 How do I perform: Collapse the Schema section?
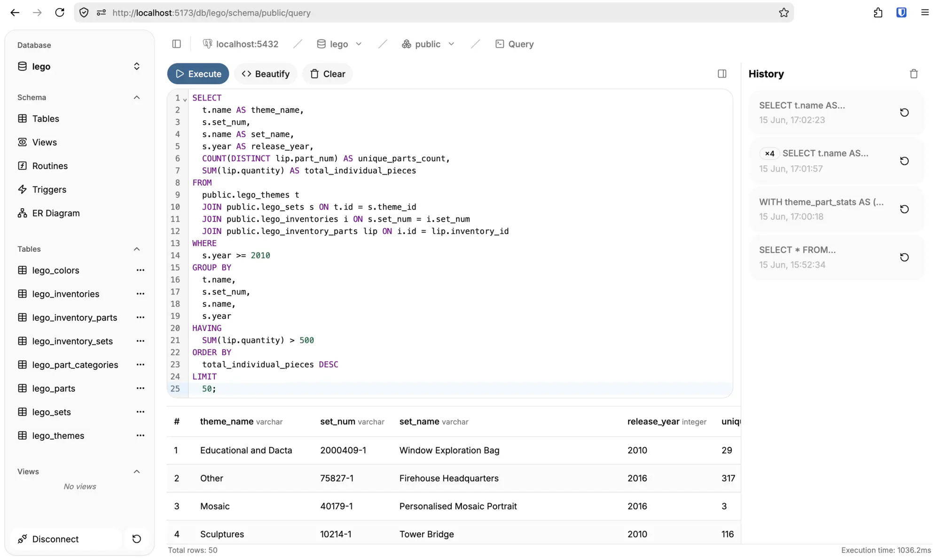pos(137,98)
